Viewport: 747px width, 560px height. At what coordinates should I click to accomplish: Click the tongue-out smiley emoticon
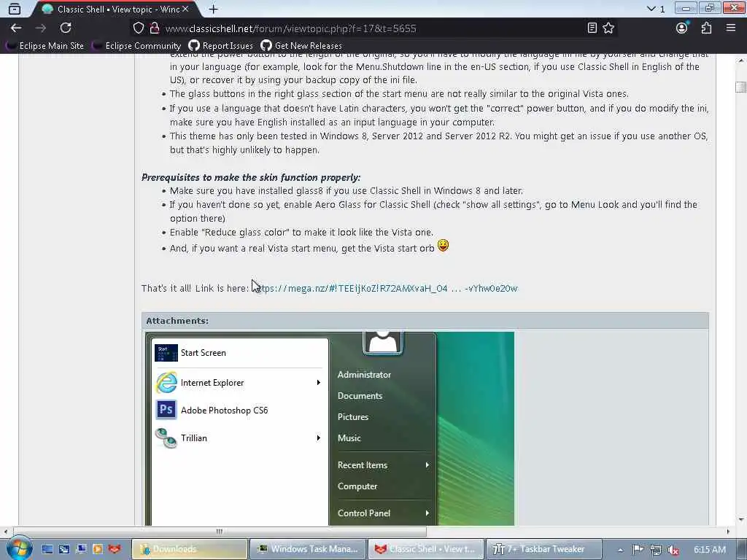tap(443, 246)
